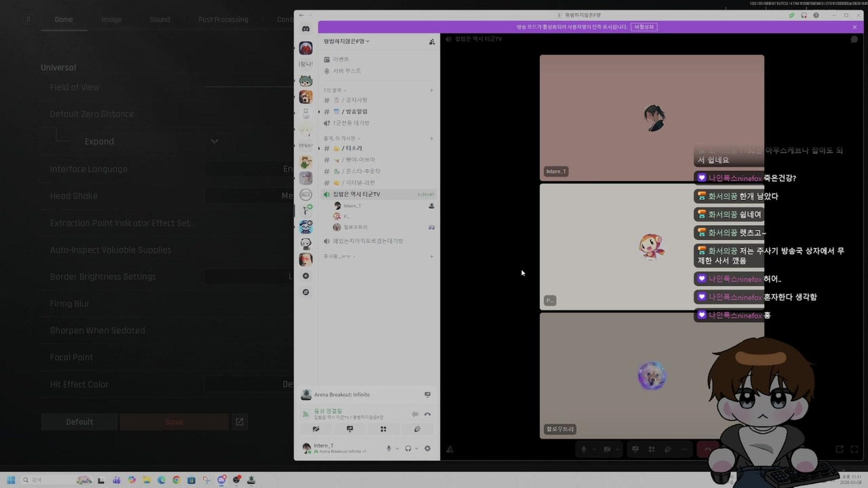Switch to Post-Processing tab

tap(223, 19)
